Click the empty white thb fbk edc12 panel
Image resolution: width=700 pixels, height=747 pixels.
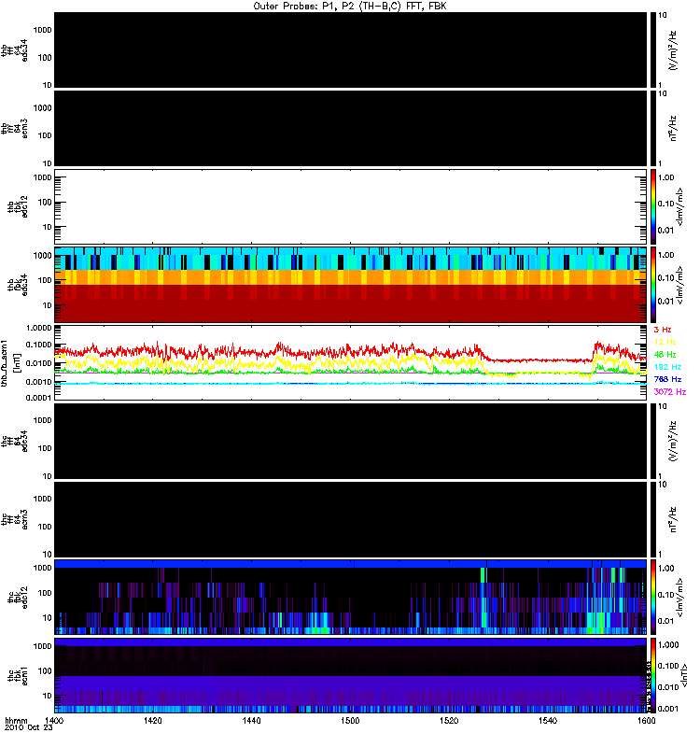(x=351, y=206)
